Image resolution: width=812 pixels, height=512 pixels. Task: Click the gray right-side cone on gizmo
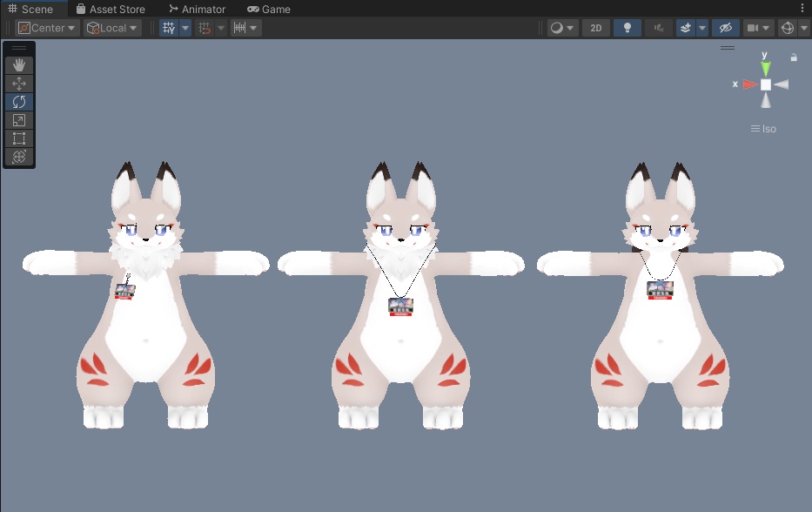[782, 84]
